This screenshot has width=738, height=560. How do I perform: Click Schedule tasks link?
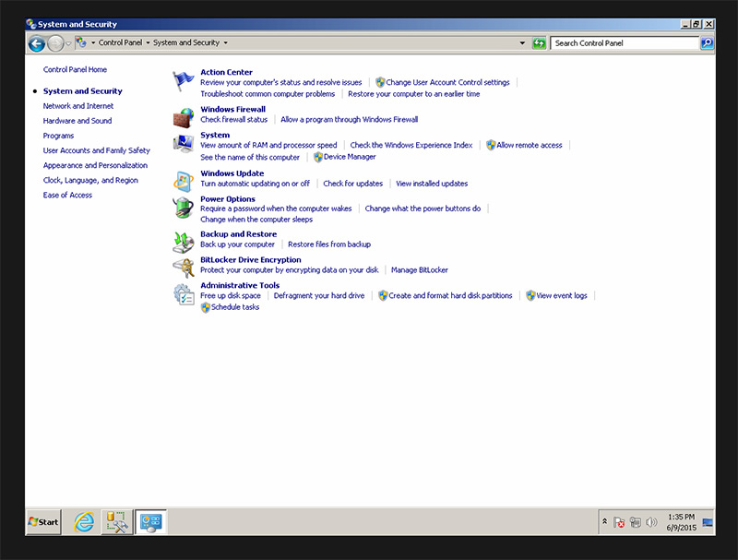tap(235, 307)
